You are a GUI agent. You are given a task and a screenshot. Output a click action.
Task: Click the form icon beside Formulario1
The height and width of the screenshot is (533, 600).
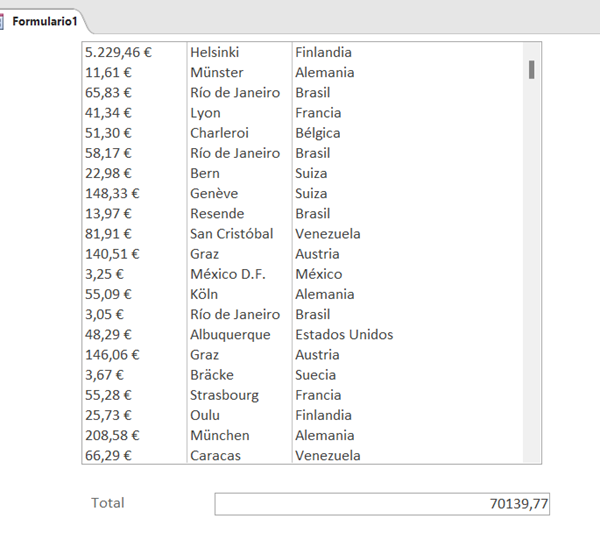[x=3, y=21]
